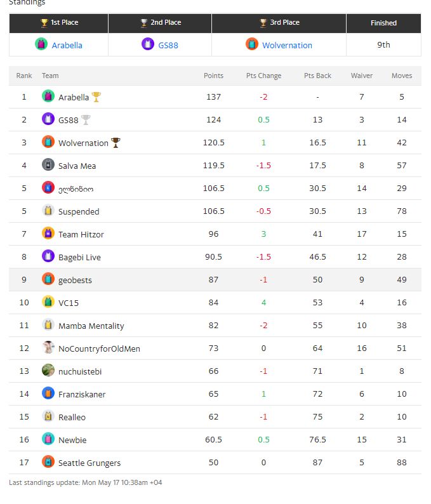Click the Waiver column header
Image resolution: width=431 pixels, height=504 pixels.
tap(362, 76)
